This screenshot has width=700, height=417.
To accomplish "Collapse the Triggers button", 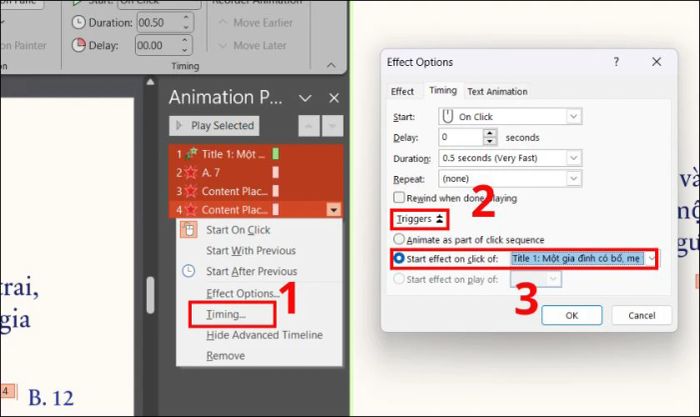I will click(420, 219).
